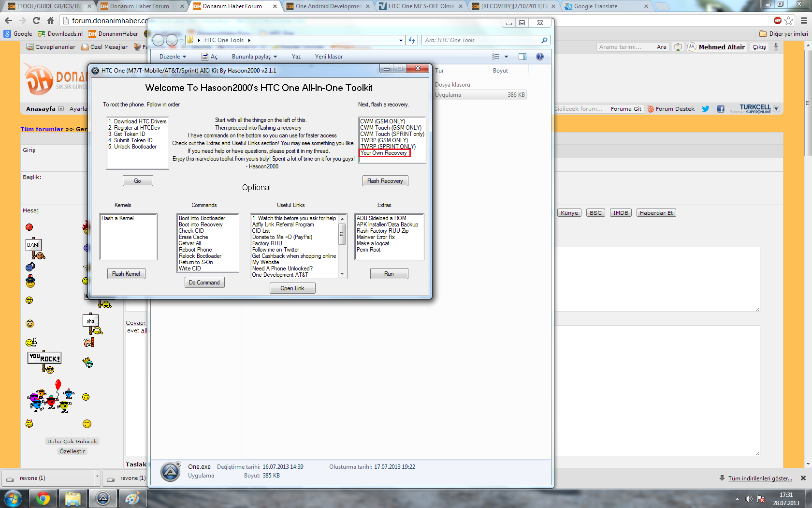Open the view options dropdown arrow
Screen dimensions: 812x508
(x=506, y=57)
